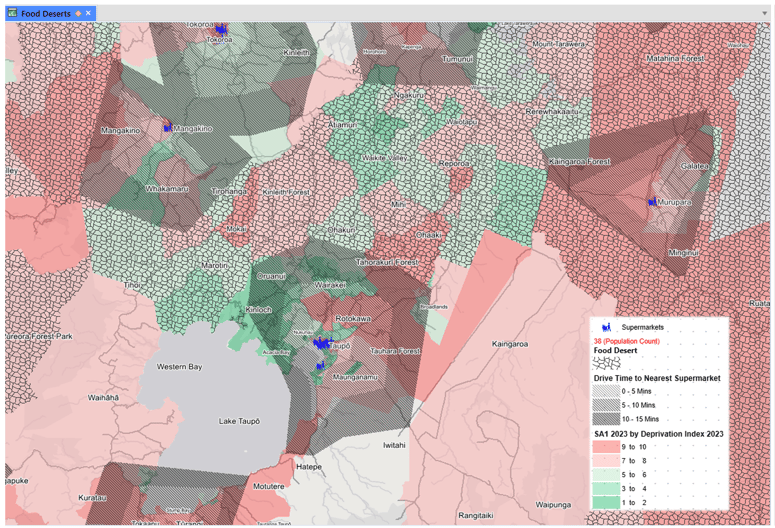The image size is (775, 528).
Task: Click 'SA1 2023 by Deprivation Index 2023' heading
Action: pos(658,434)
